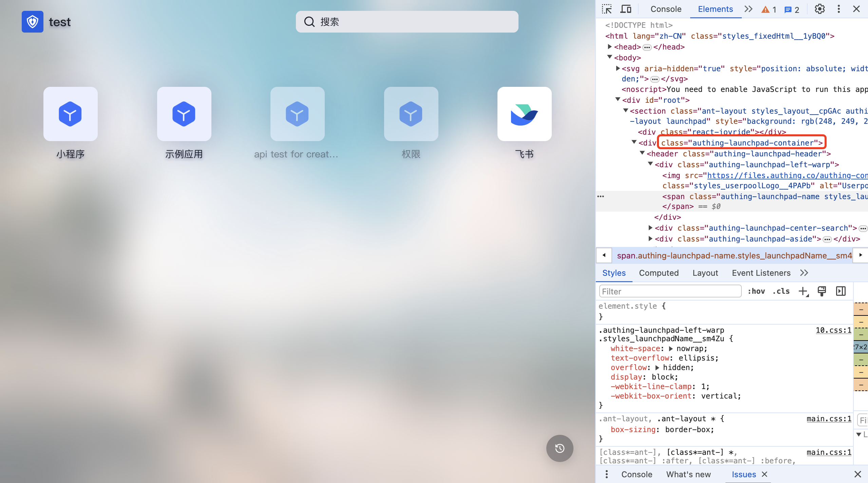Click the inspect element picker icon
This screenshot has width=868, height=483.
pos(607,9)
